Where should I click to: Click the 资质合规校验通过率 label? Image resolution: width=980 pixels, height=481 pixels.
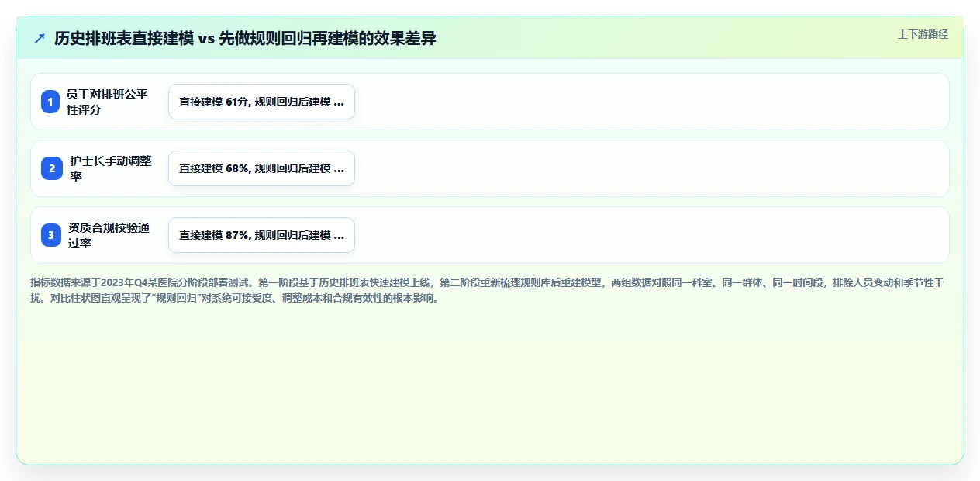click(x=109, y=235)
